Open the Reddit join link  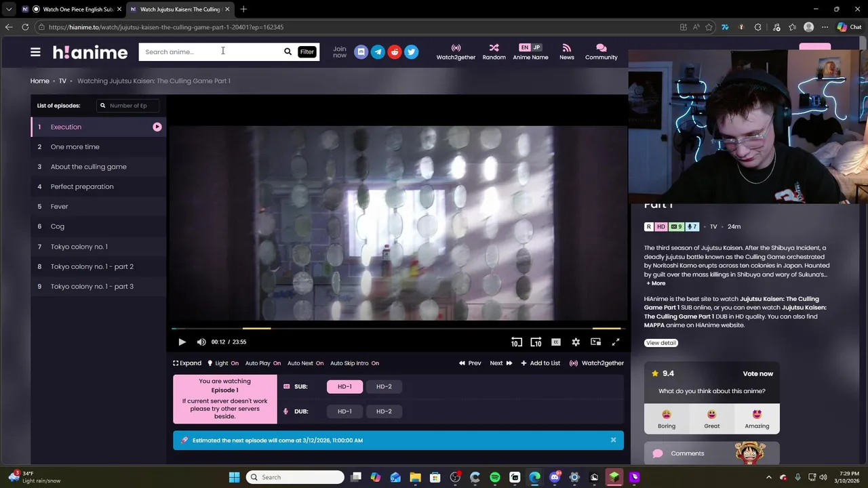(395, 52)
